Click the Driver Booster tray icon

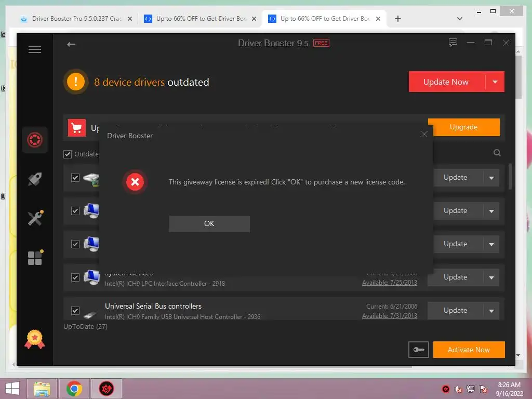click(445, 389)
